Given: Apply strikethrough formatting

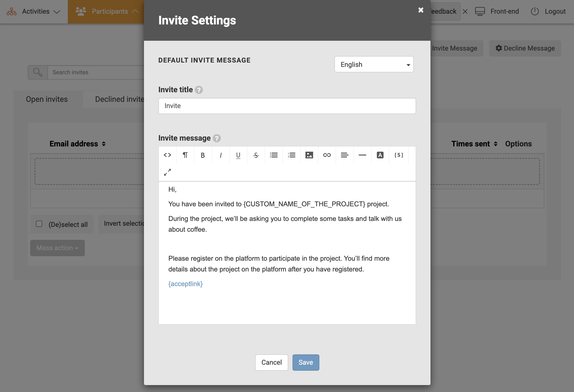Looking at the screenshot, I should click(256, 155).
